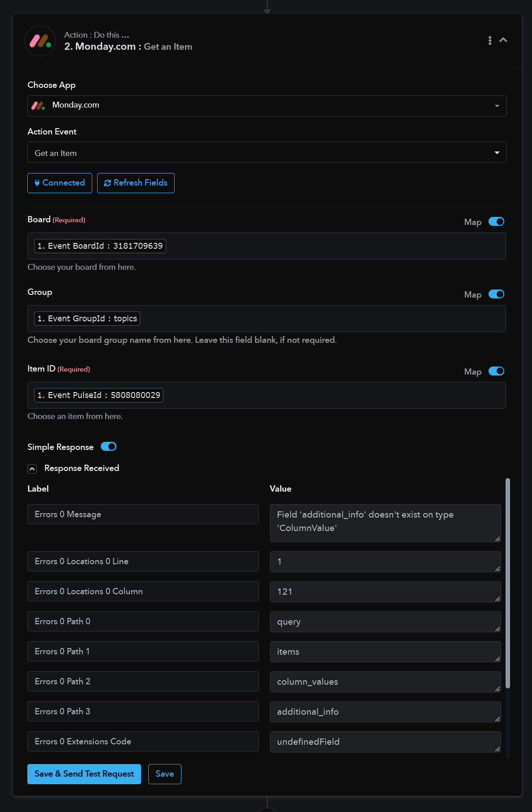This screenshot has width=532, height=812.
Task: Click the Monday.com logo in step header
Action: point(40,41)
